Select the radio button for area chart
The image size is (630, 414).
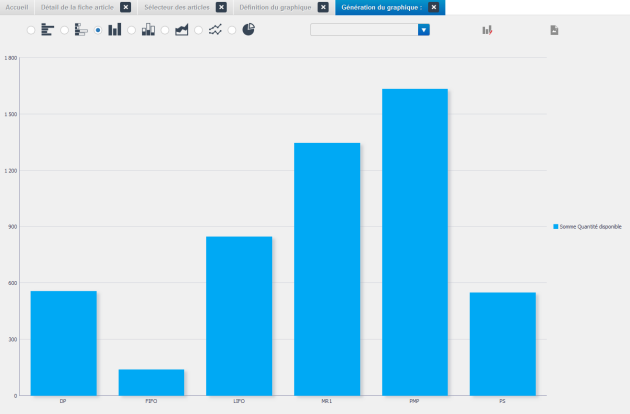165,30
